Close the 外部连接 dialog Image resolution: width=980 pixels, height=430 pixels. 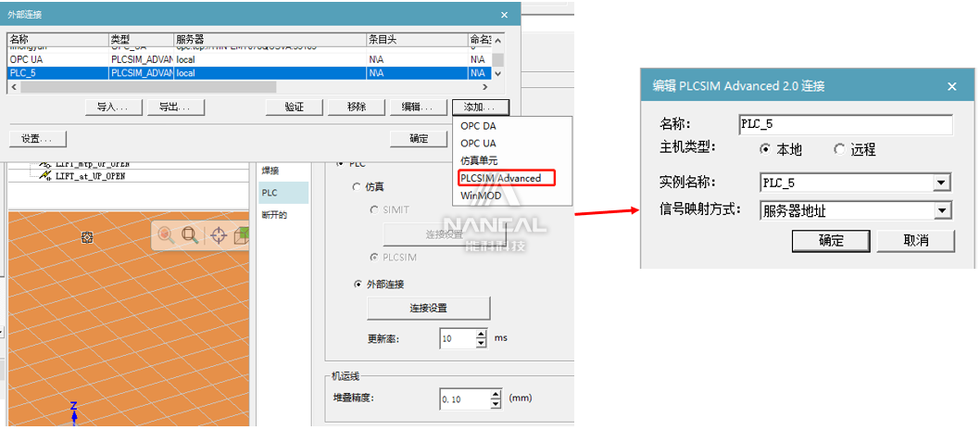[505, 15]
